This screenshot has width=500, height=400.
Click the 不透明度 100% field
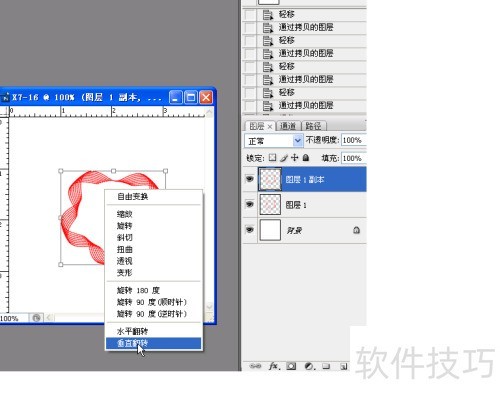354,140
